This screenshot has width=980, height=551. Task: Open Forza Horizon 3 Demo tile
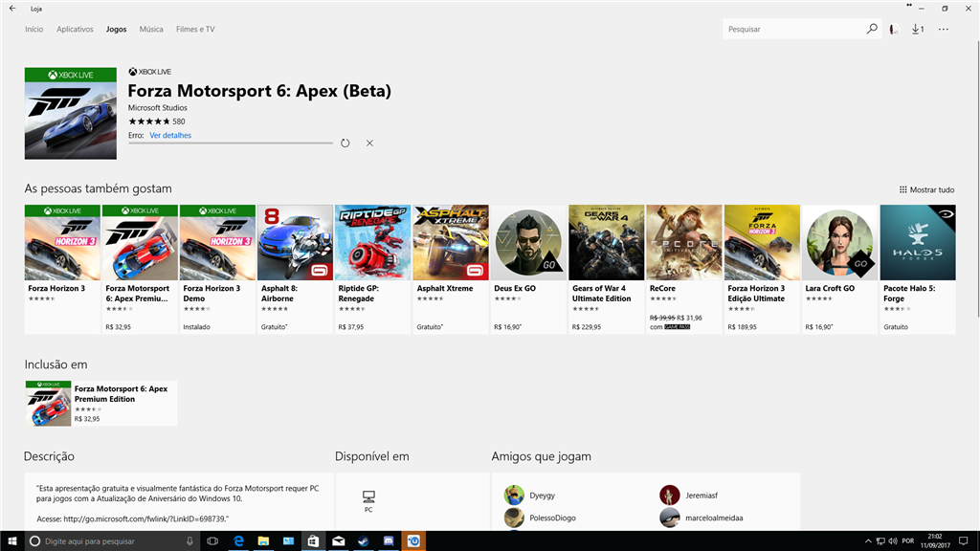pyautogui.click(x=217, y=269)
